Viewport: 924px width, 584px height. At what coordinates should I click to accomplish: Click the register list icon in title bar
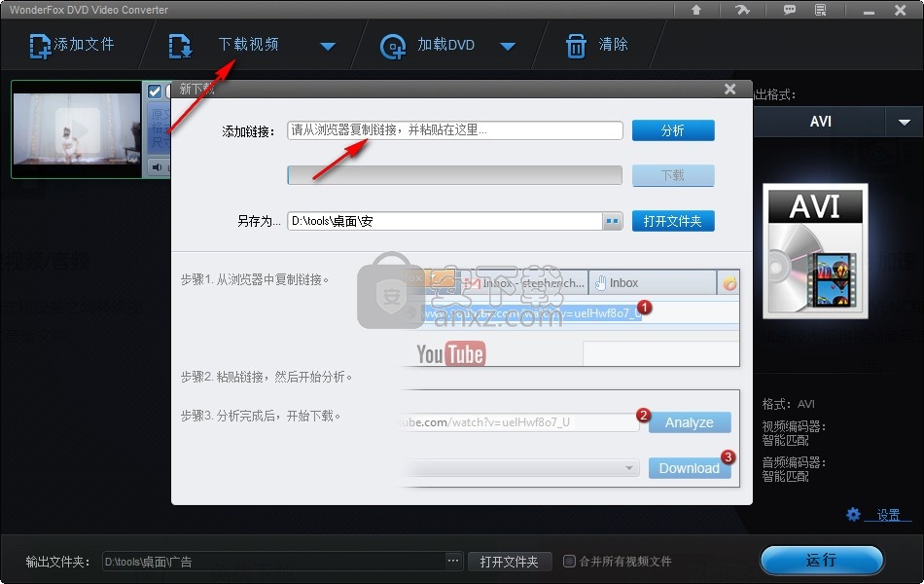pyautogui.click(x=820, y=10)
